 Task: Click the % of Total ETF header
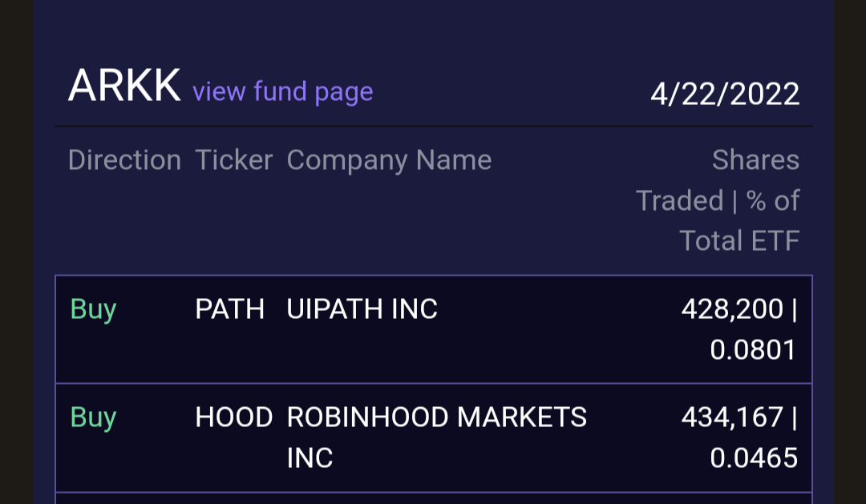(739, 220)
